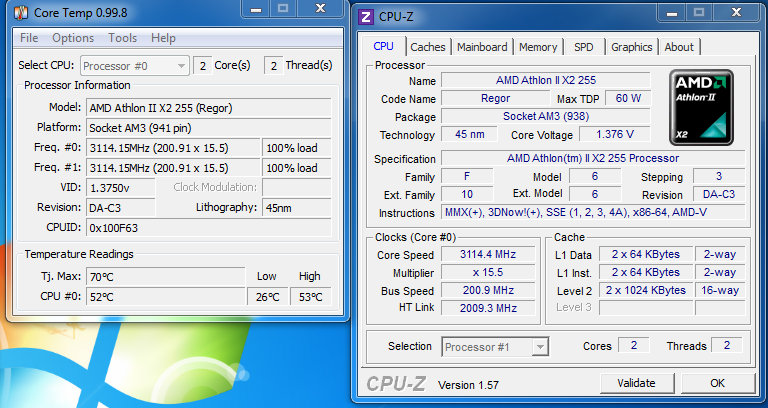The height and width of the screenshot is (408, 768).
Task: Click the Core Voltage value 1.376 V
Action: [x=615, y=134]
